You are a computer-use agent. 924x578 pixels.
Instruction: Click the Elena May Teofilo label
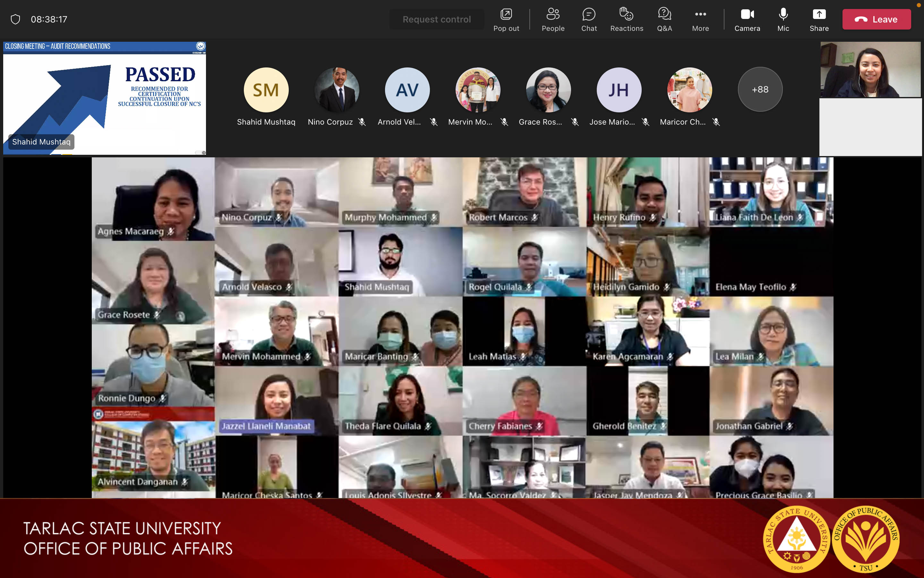pos(755,287)
